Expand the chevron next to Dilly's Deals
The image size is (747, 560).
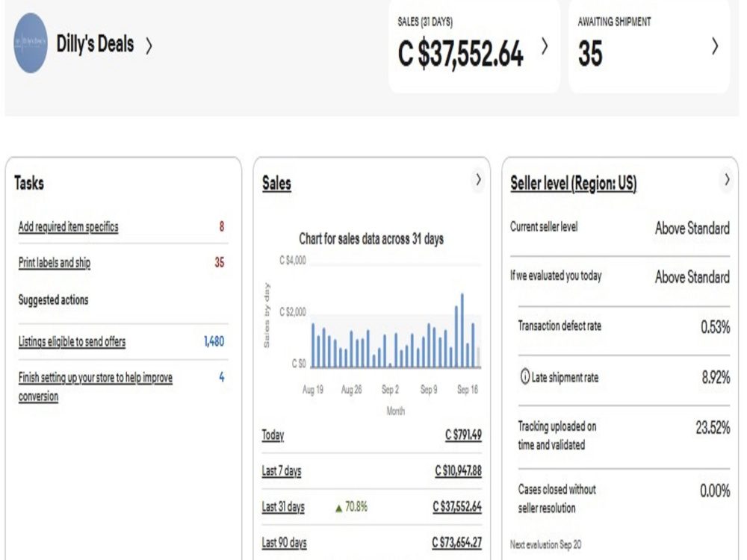(149, 46)
